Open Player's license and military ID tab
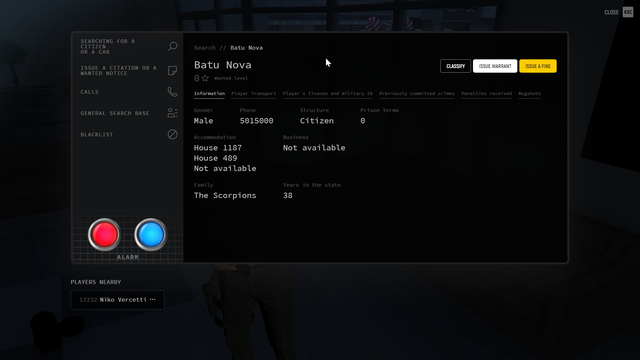The height and width of the screenshot is (360, 640). [328, 94]
